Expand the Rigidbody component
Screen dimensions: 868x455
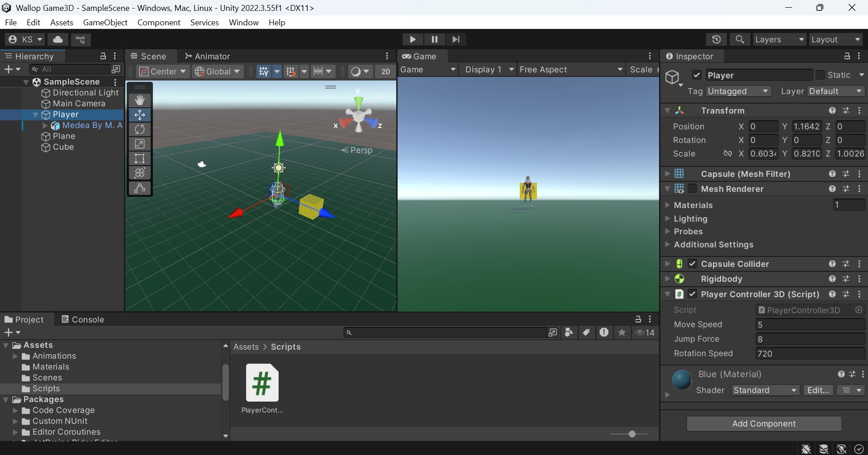click(x=668, y=279)
